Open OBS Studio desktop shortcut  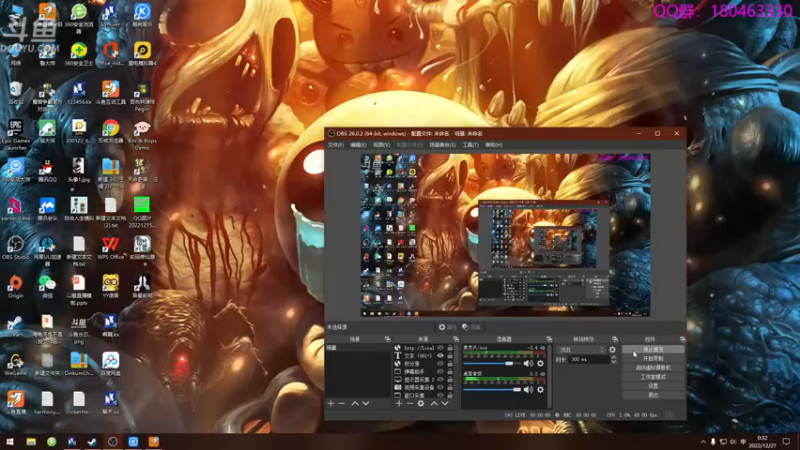(x=15, y=248)
